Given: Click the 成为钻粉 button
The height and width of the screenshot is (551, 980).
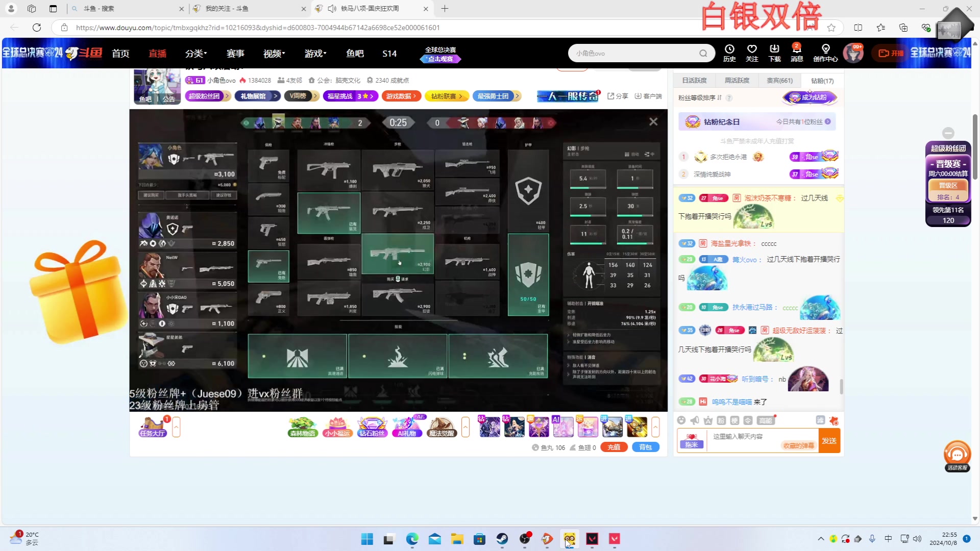Looking at the screenshot, I should 810,97.
